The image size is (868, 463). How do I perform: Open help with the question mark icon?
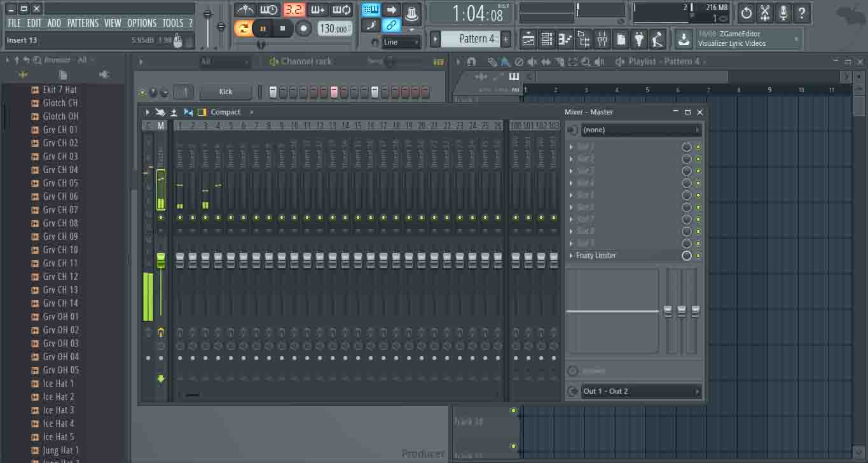click(802, 12)
